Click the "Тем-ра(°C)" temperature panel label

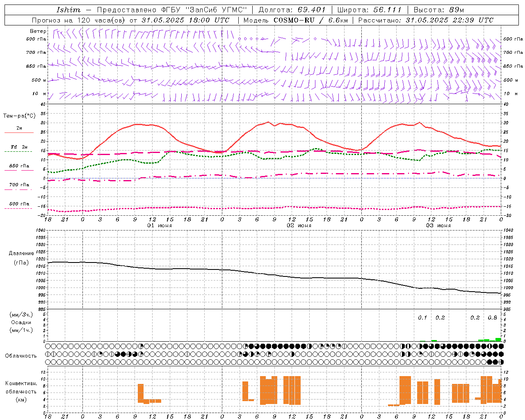(x=19, y=116)
